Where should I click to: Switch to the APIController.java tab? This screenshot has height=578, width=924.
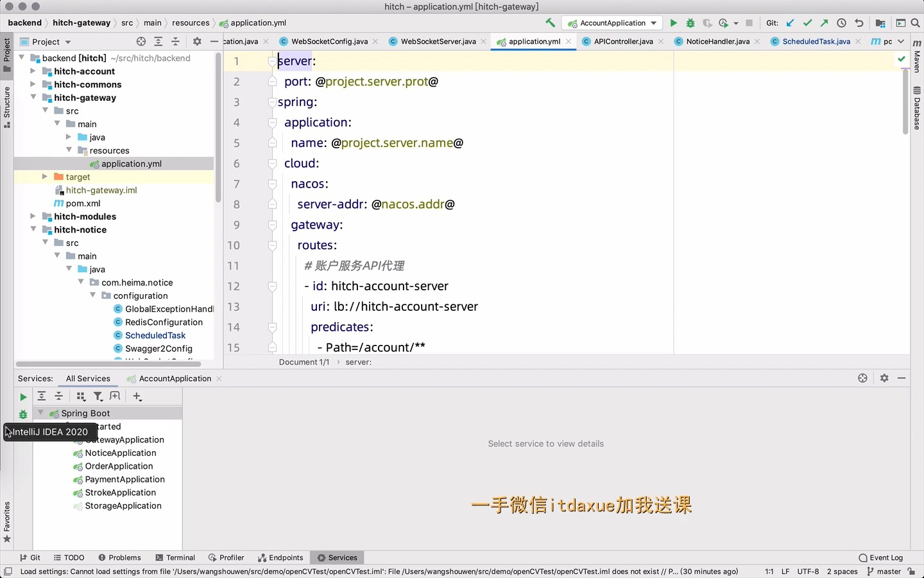(x=623, y=41)
